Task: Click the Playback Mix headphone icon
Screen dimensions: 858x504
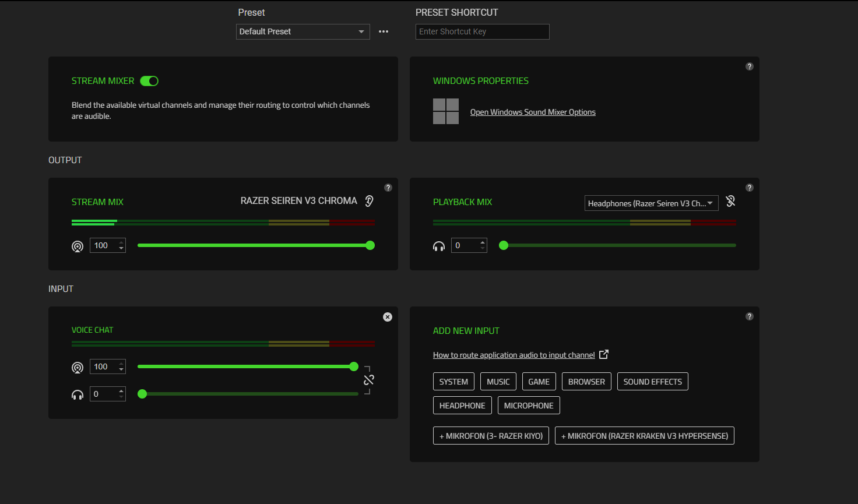Action: pos(439,246)
